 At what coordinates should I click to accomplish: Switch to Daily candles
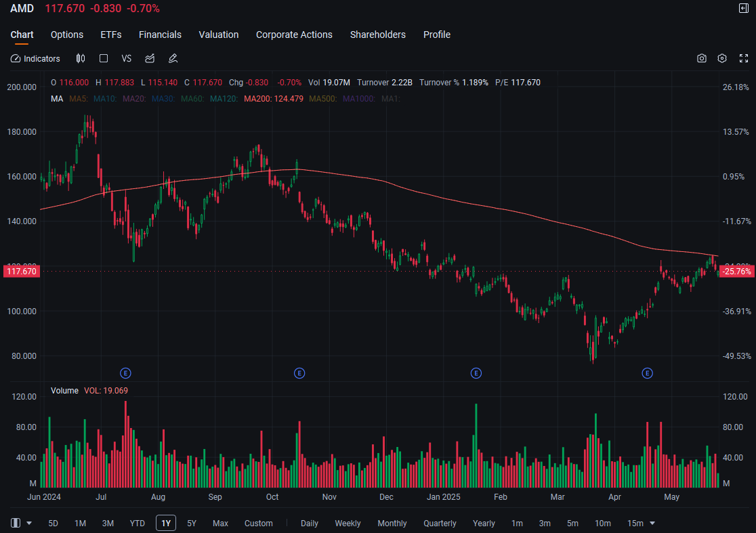tap(309, 523)
